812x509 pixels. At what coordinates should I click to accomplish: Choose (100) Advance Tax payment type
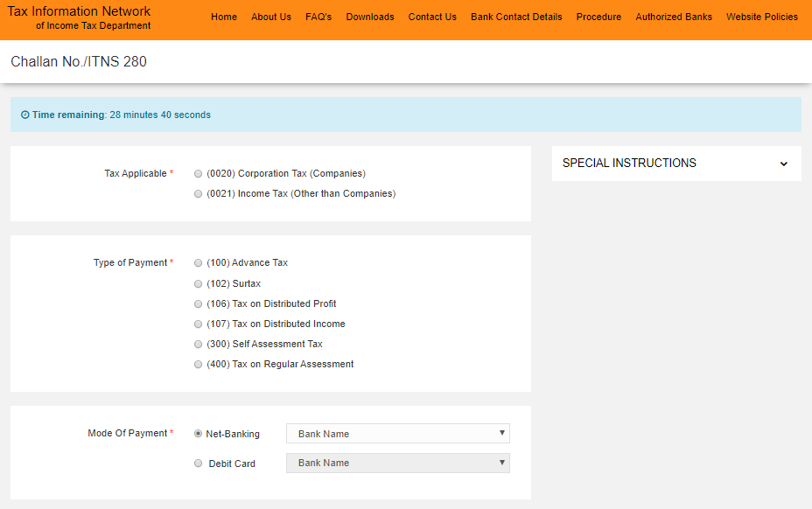pyautogui.click(x=198, y=263)
